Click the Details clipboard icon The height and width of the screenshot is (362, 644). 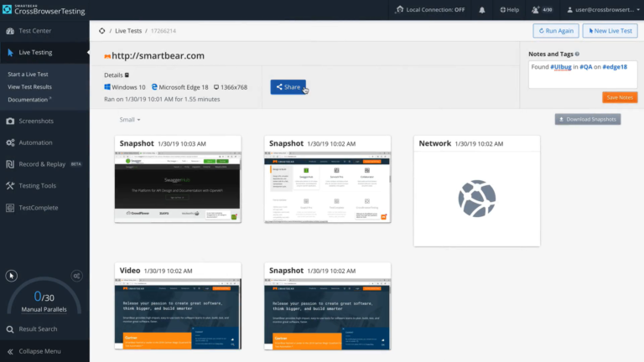click(x=127, y=75)
